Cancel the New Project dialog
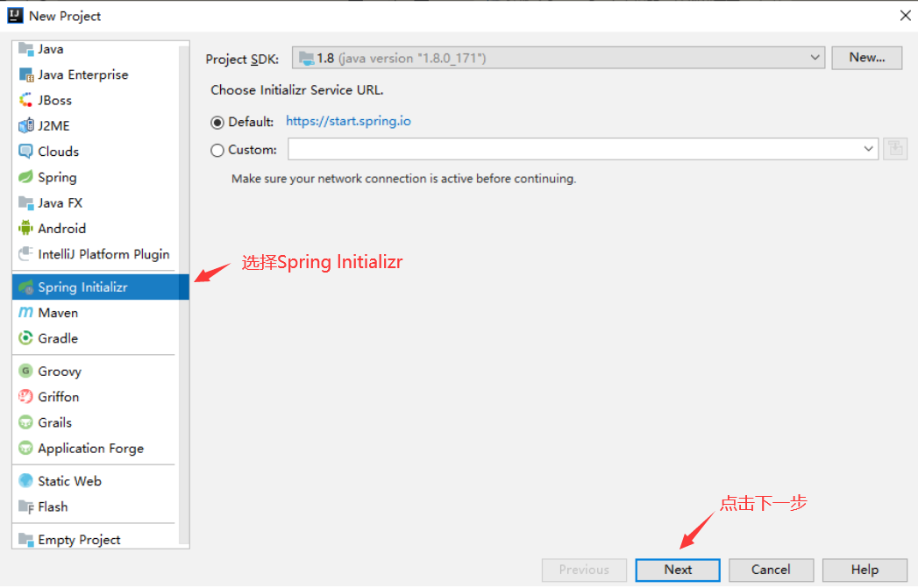The width and height of the screenshot is (918, 588). [x=771, y=570]
